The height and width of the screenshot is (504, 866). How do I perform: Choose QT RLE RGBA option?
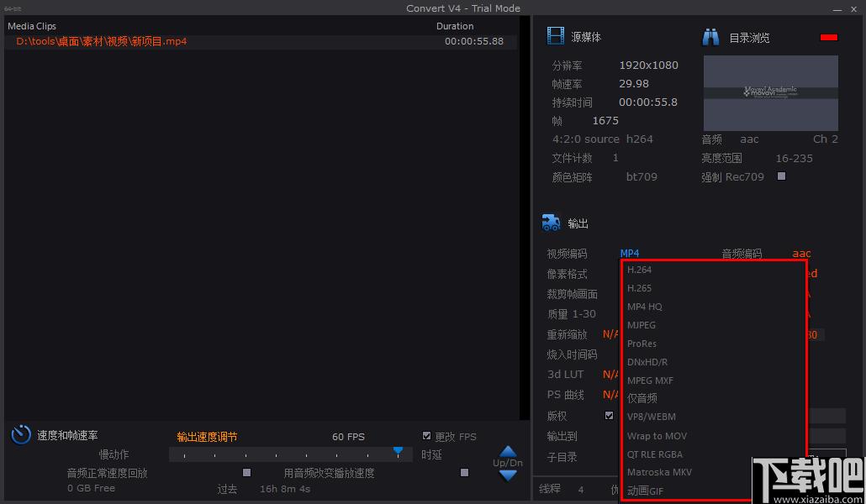654,454
